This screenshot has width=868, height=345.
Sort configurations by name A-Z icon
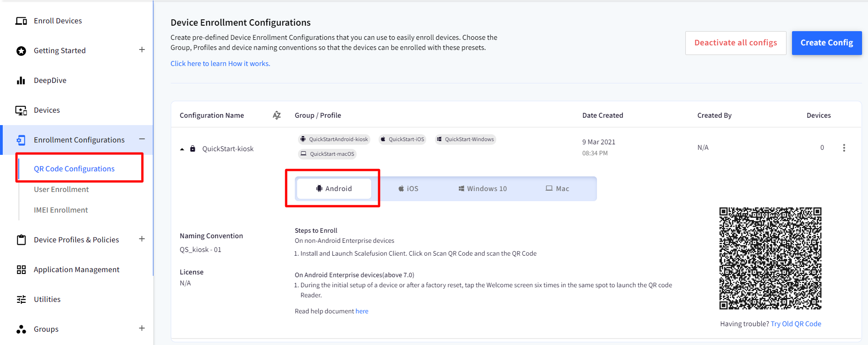pos(277,115)
